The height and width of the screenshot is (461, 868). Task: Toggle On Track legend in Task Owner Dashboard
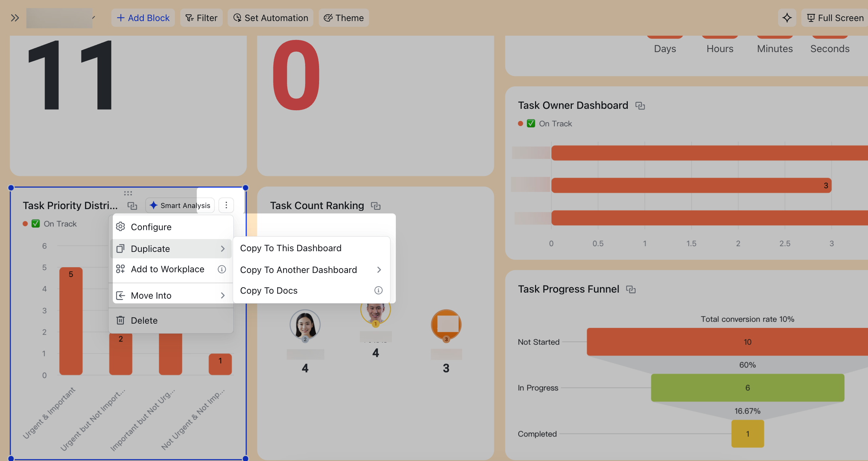coord(545,123)
